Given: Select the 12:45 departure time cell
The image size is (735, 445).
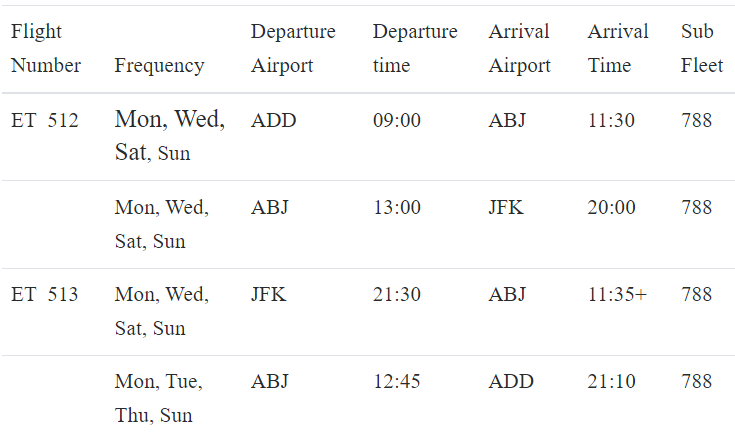Looking at the screenshot, I should coord(397,381).
